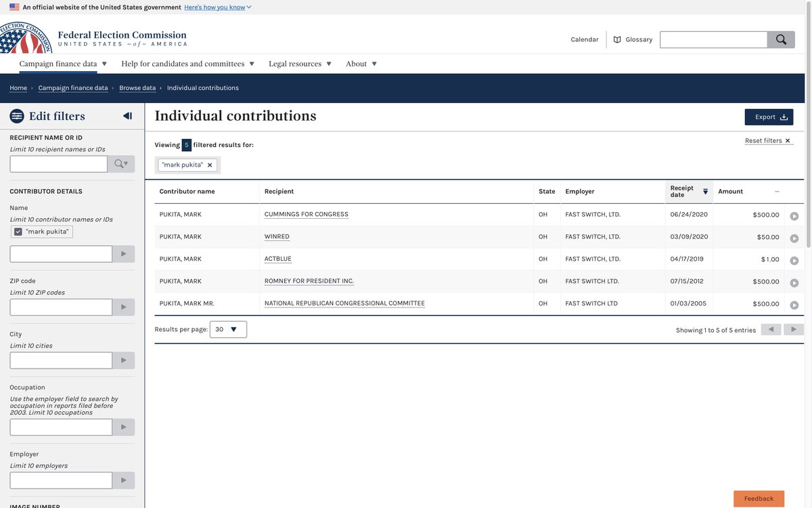
Task: Sort the Amount column
Action: 748,192
